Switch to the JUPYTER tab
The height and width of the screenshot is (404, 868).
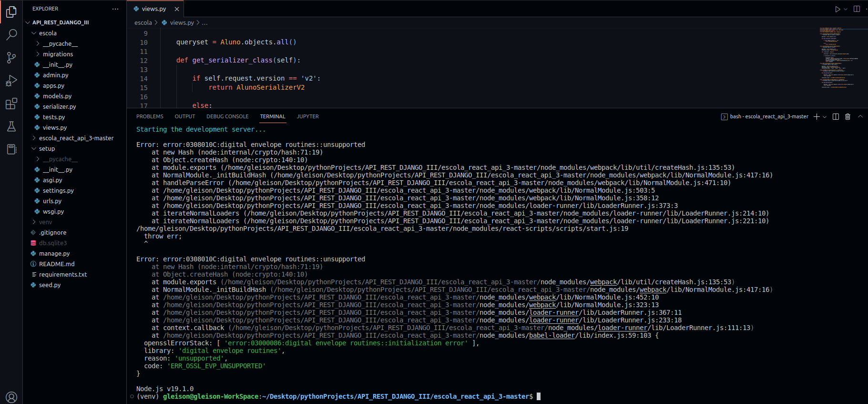click(x=308, y=116)
